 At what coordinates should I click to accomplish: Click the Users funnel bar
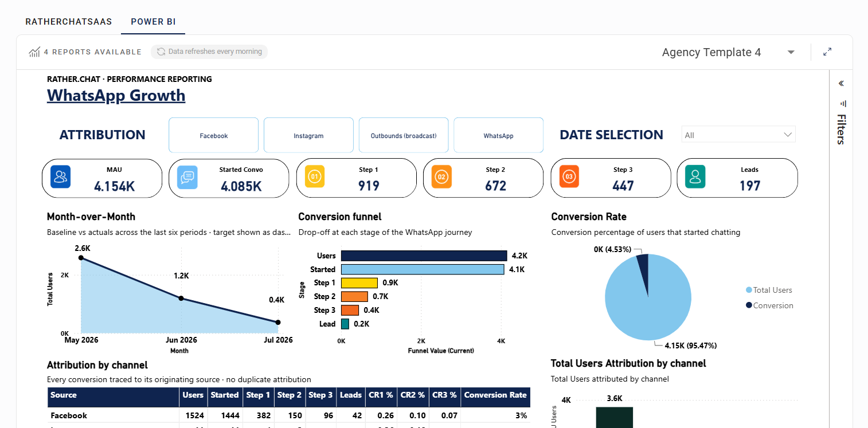click(424, 256)
